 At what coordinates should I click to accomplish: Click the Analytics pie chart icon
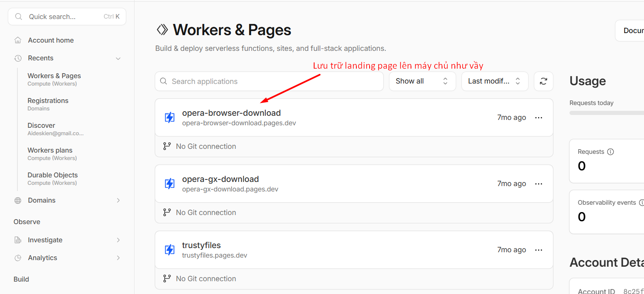(18, 258)
